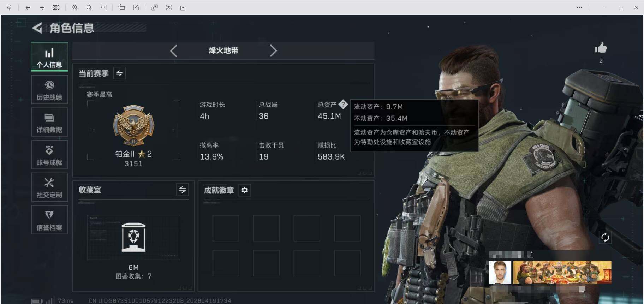
Task: Show image at actual 1:1 size
Action: (x=103, y=7)
